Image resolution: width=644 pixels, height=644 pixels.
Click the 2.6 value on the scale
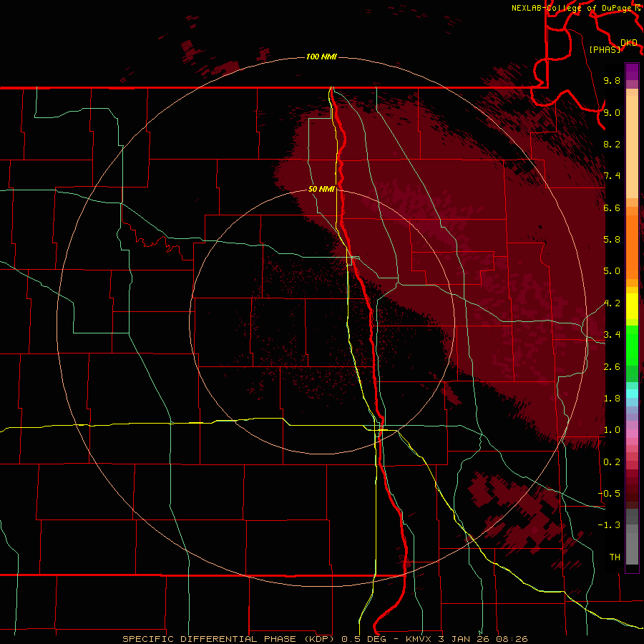612,367
